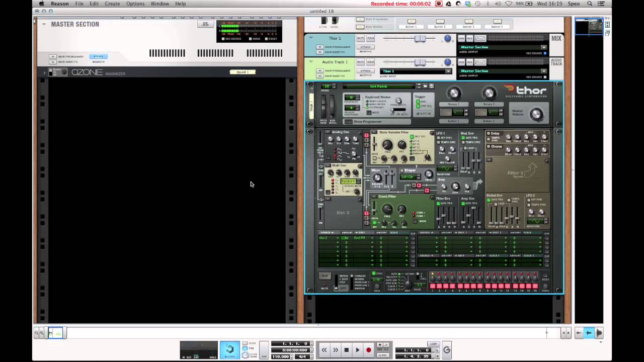Collapse the Thor 1 mix channel device

coord(311,38)
